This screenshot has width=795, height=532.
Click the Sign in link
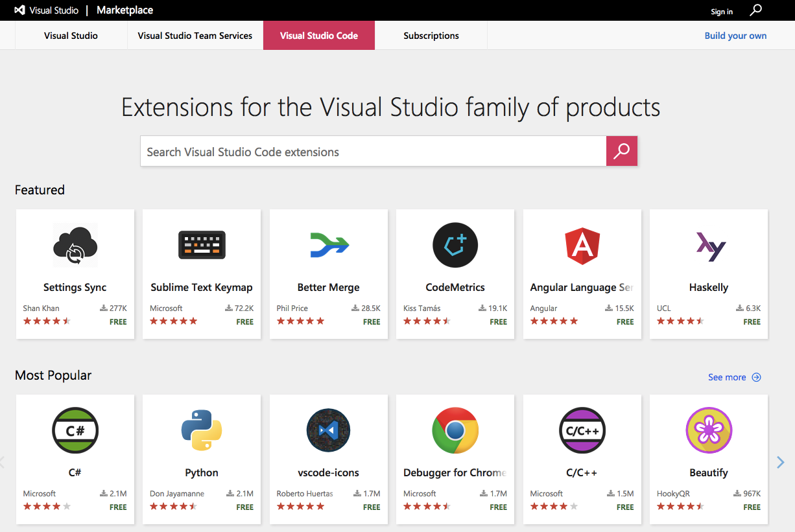[721, 12]
